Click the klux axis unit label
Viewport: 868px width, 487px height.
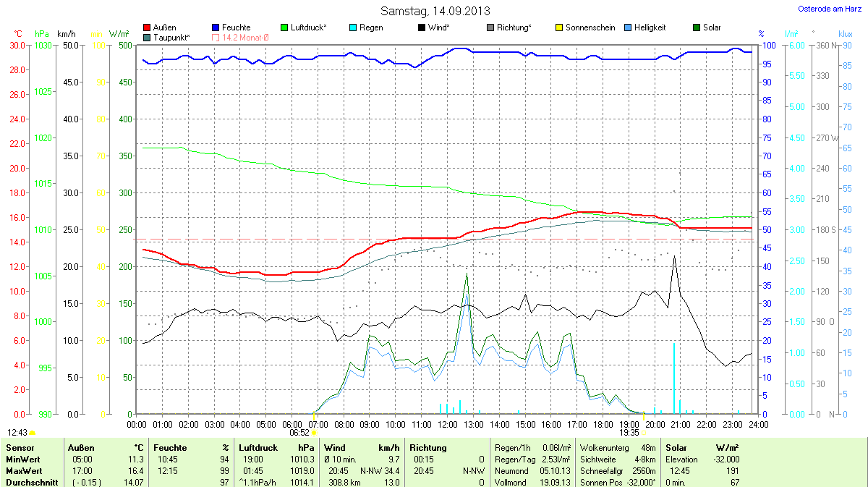(845, 34)
